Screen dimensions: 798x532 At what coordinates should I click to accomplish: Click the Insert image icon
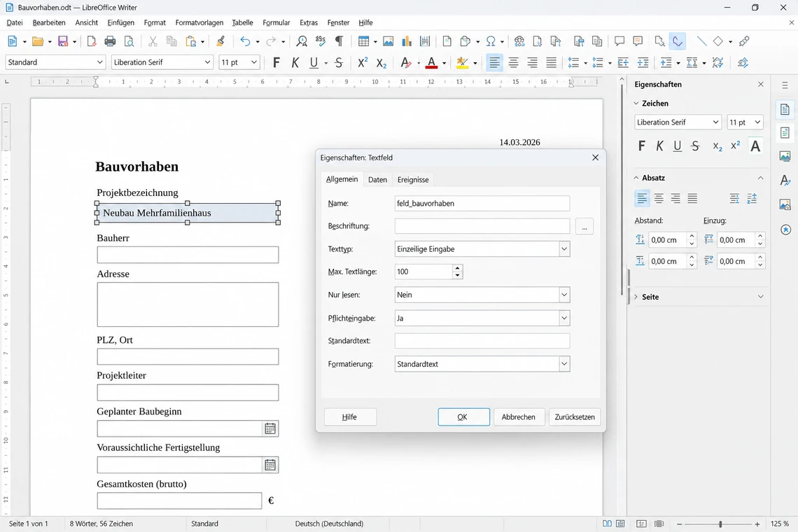388,41
